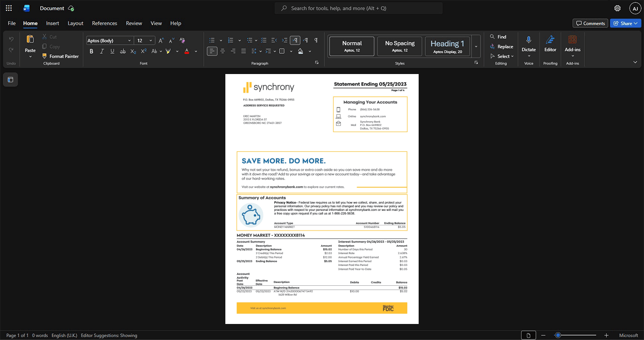Justify the paragraph text
Viewport: 644px width, 340px height.
click(243, 51)
